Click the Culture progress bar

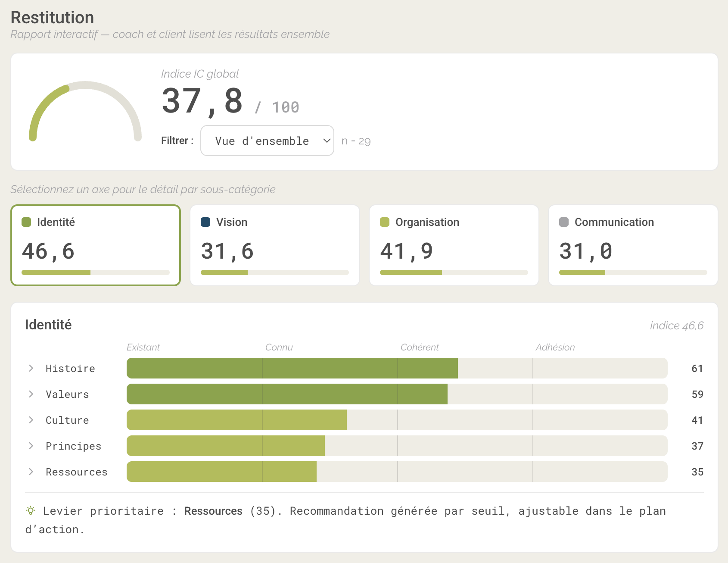click(x=397, y=420)
